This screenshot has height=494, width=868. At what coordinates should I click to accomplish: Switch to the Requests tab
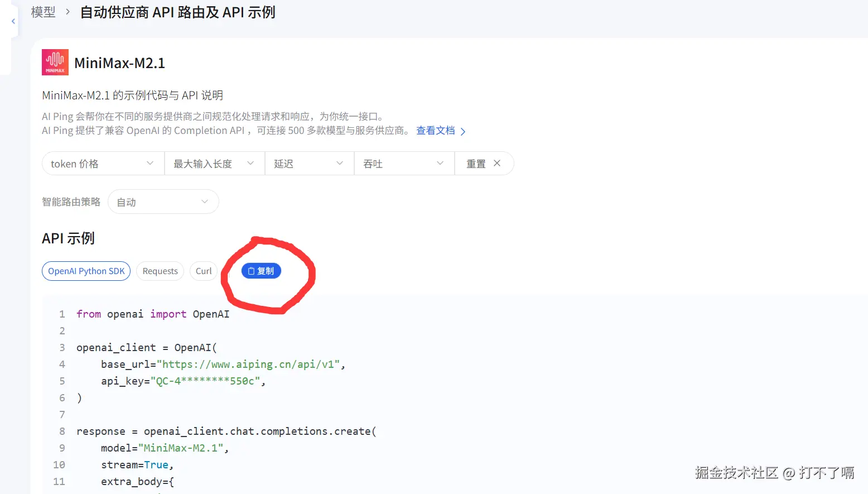[160, 271]
